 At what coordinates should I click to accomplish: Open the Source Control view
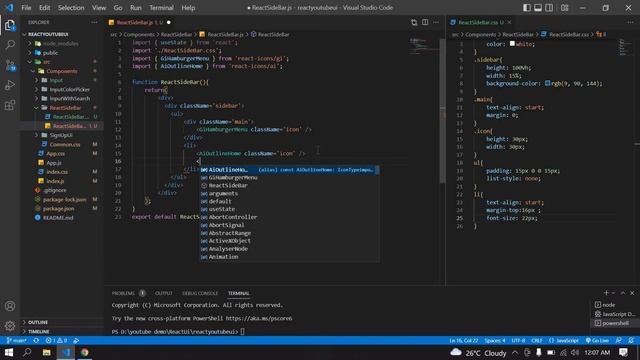pos(10,65)
